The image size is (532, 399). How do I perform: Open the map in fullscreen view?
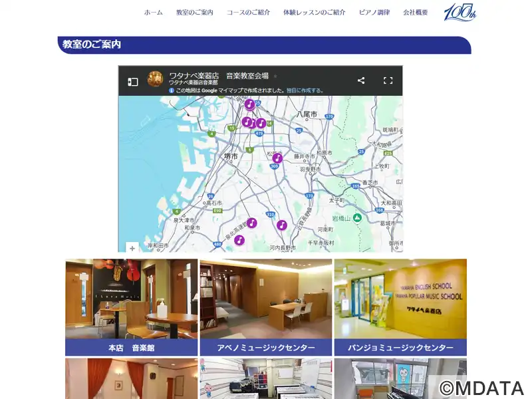[388, 80]
